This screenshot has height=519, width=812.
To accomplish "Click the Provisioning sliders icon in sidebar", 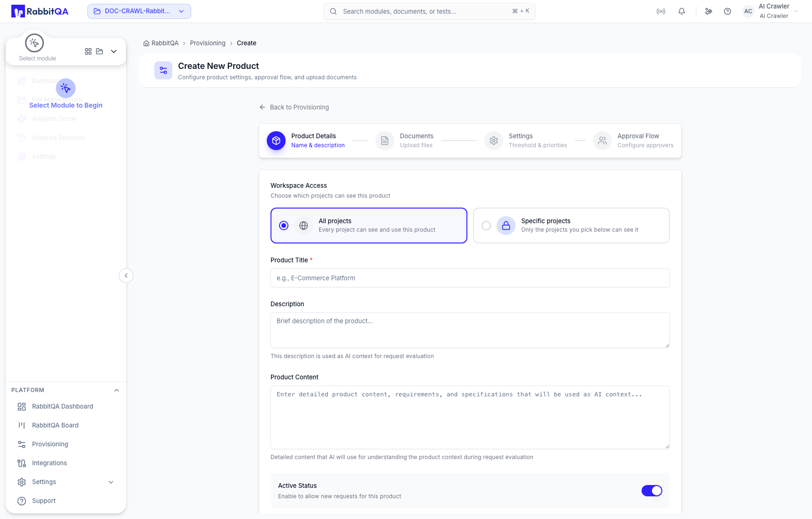I will point(22,444).
